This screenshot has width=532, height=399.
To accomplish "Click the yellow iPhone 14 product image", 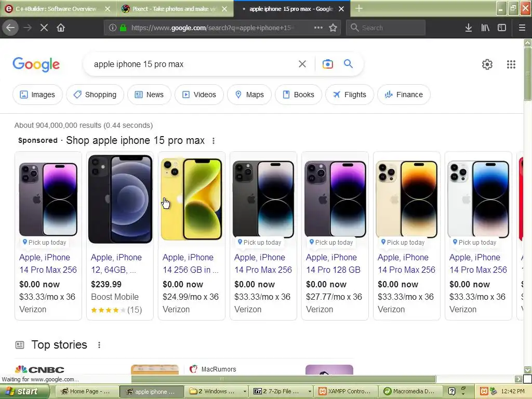I will (192, 199).
